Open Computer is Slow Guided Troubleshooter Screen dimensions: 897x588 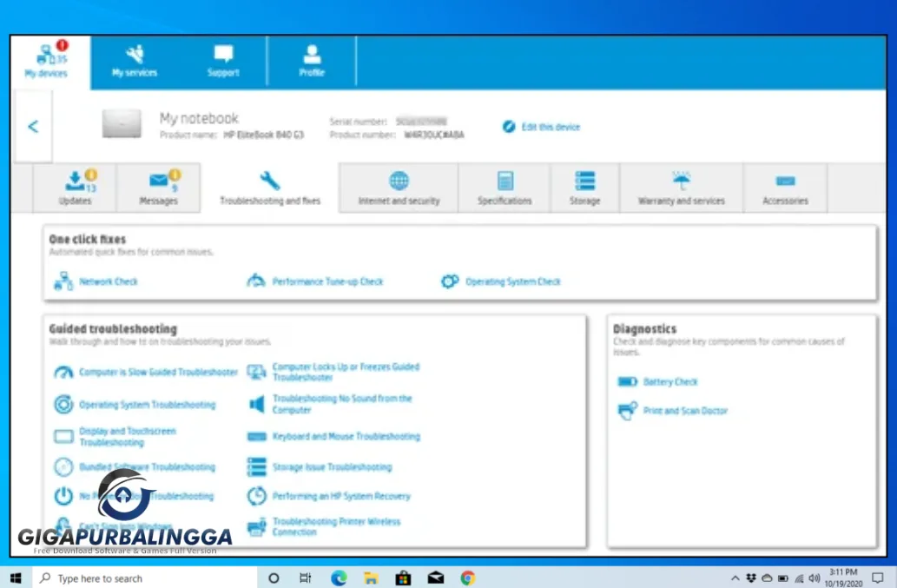point(158,373)
